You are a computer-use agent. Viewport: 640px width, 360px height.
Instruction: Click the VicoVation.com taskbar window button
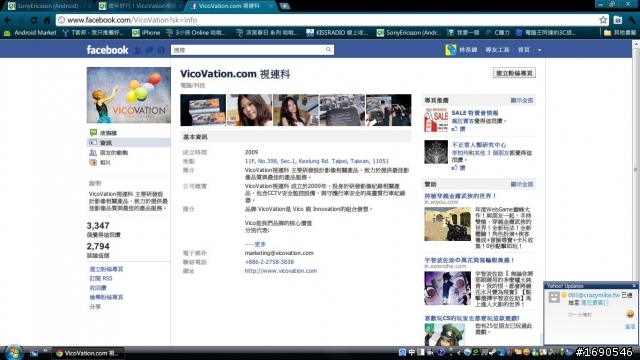[88, 353]
